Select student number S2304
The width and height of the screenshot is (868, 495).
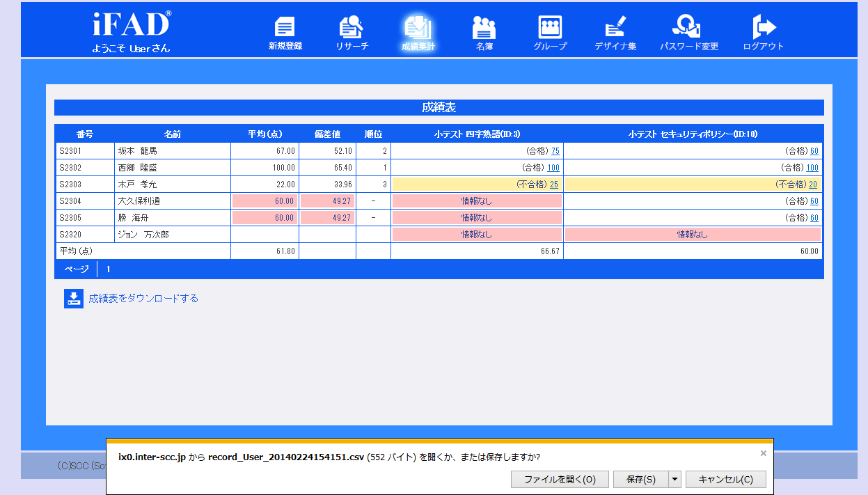click(70, 201)
